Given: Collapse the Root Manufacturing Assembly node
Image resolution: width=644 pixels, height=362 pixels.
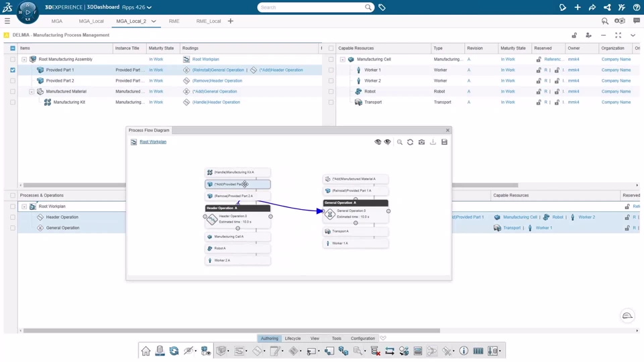Looking at the screenshot, I should pyautogui.click(x=24, y=60).
